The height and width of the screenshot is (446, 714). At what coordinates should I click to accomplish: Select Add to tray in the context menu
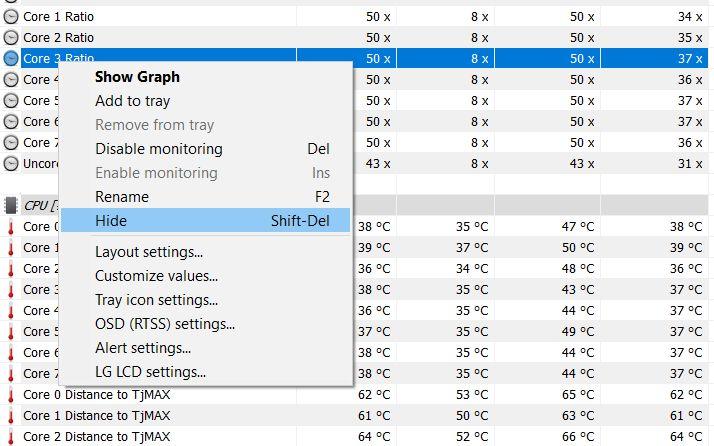[132, 101]
